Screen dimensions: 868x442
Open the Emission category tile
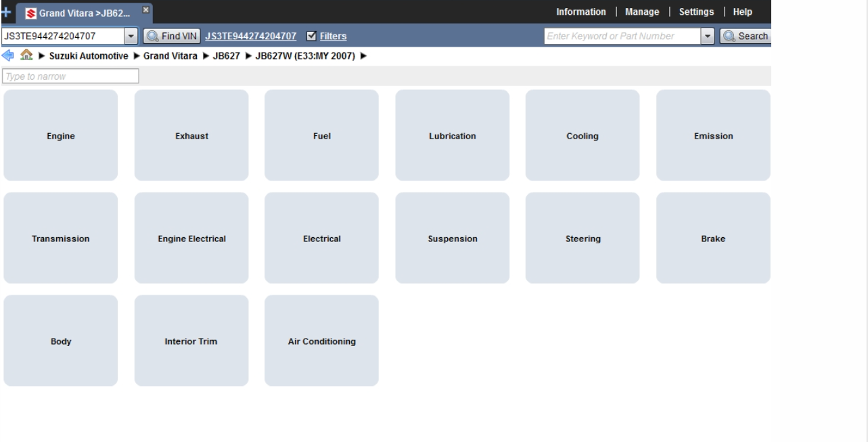point(713,136)
